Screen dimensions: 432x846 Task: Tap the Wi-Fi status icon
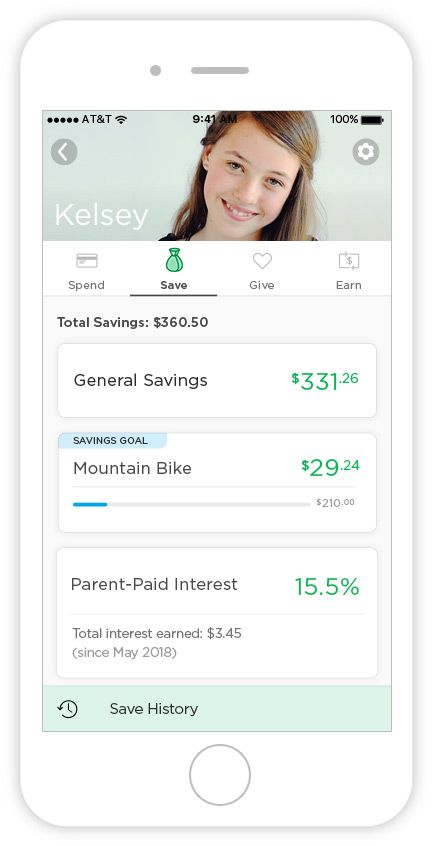click(121, 119)
